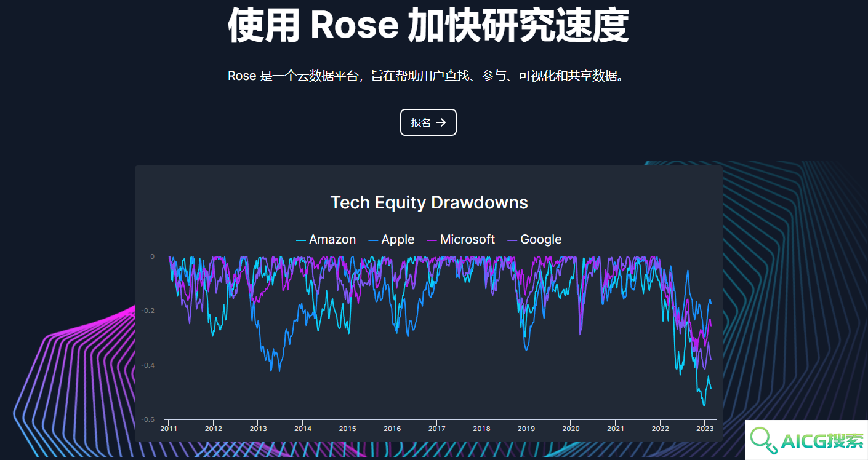Image resolution: width=868 pixels, height=460 pixels.
Task: Click the -0.4 y-axis label
Action: [x=148, y=365]
